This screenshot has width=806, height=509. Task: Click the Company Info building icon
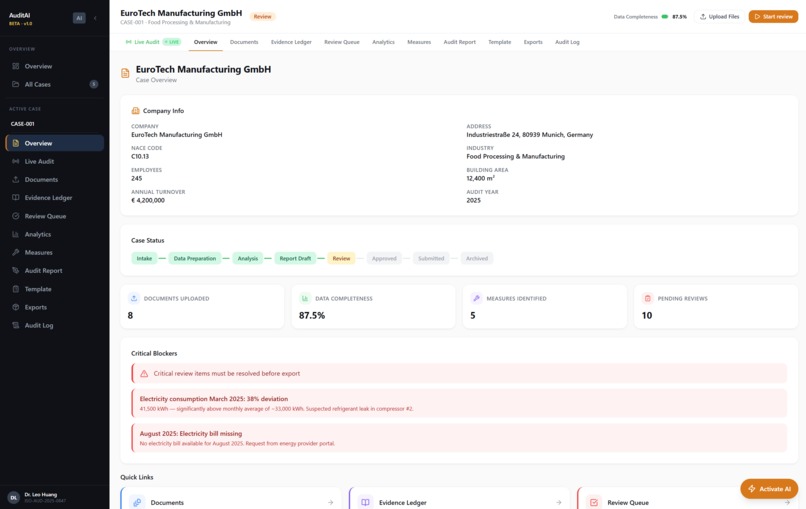[136, 111]
